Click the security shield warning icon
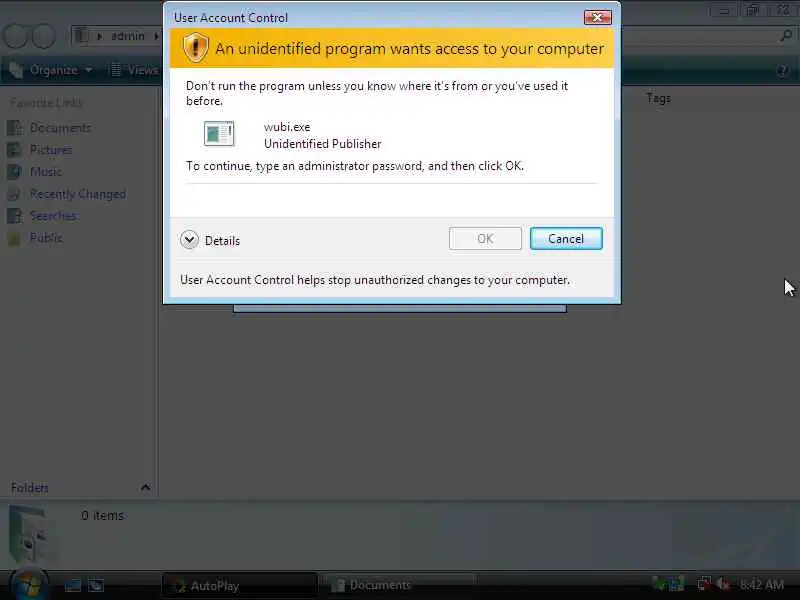Image resolution: width=800 pixels, height=600 pixels. [195, 48]
